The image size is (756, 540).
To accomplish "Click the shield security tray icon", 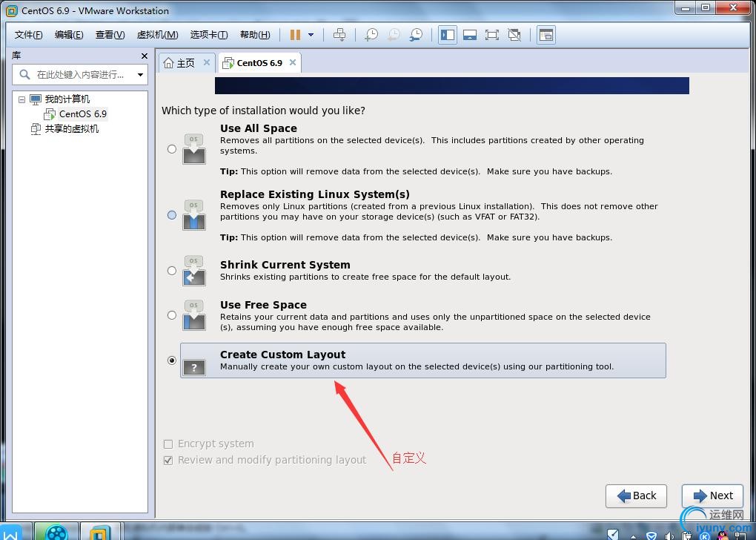I will (x=651, y=536).
